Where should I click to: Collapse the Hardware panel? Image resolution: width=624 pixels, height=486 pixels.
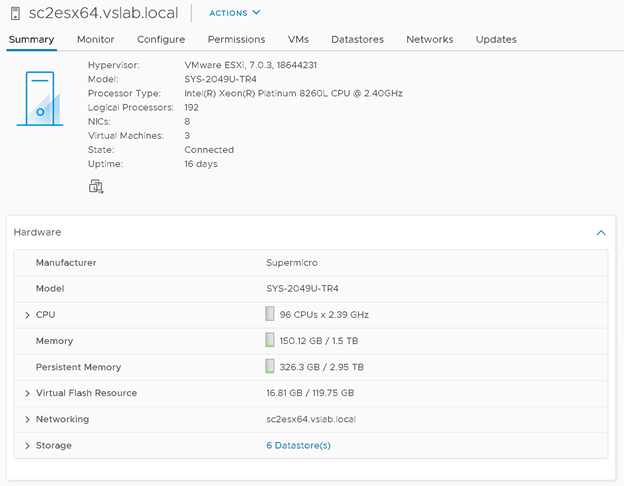pyautogui.click(x=600, y=232)
